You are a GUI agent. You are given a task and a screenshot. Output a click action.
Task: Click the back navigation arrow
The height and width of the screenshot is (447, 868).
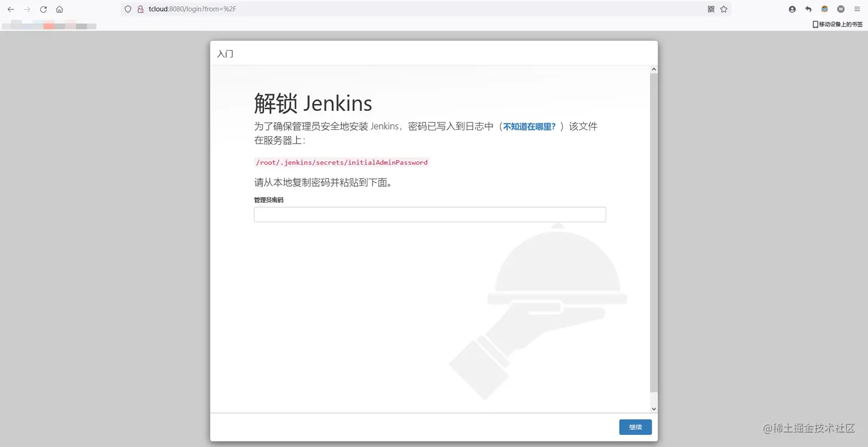click(11, 9)
